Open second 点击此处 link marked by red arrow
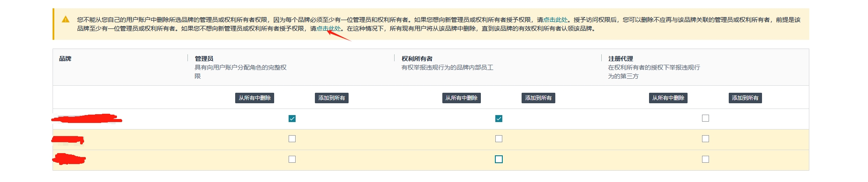 pyautogui.click(x=328, y=28)
